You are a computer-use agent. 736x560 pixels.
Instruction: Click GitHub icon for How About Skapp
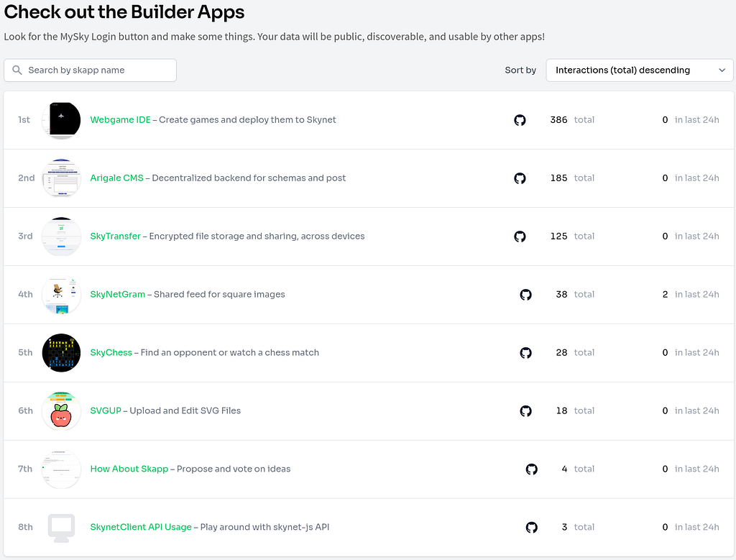tap(531, 469)
